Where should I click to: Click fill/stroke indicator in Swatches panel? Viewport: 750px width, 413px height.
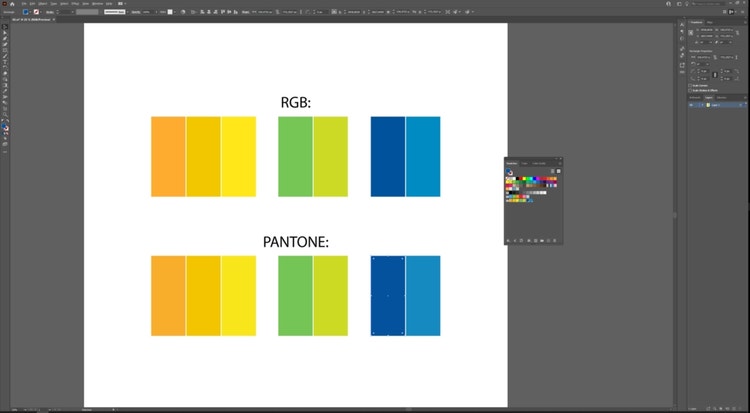click(509, 172)
